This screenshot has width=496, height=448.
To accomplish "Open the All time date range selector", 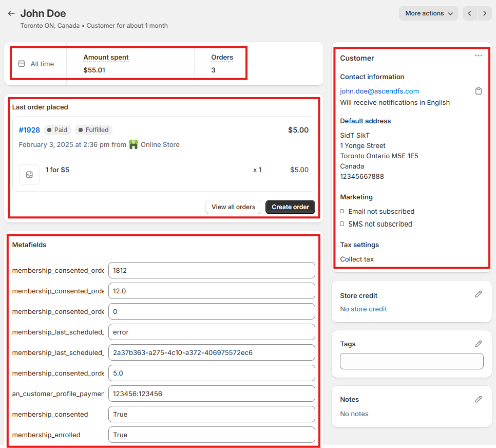I will click(x=36, y=64).
